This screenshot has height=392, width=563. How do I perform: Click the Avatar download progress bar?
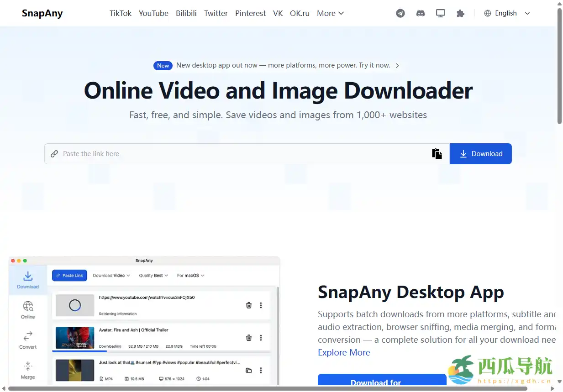click(81, 351)
